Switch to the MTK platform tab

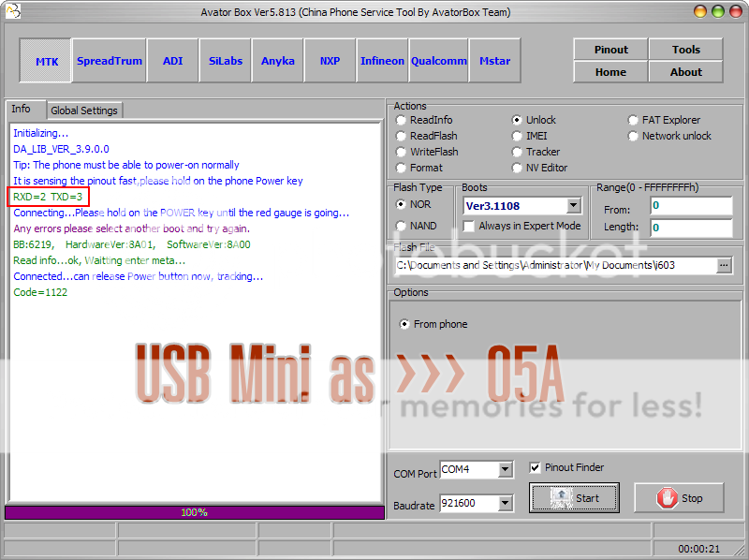[x=46, y=61]
